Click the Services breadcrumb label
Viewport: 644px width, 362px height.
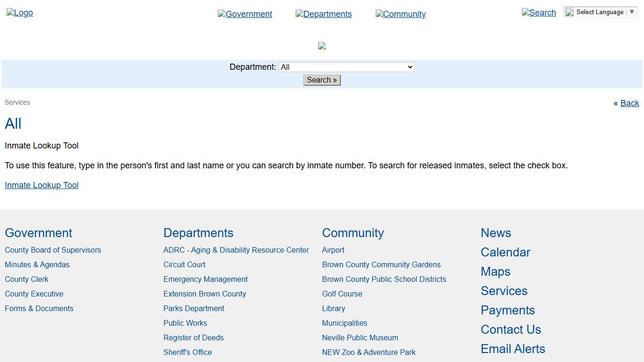tap(17, 102)
